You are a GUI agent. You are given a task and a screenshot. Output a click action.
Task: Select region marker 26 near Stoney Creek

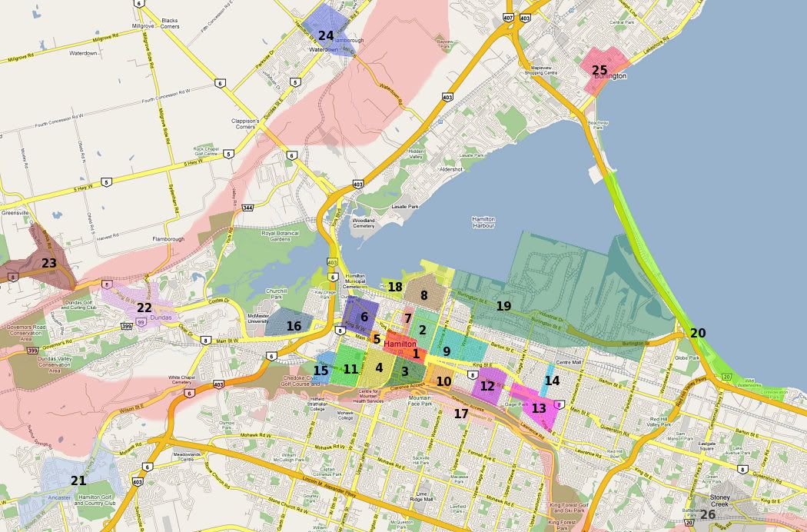click(x=708, y=514)
